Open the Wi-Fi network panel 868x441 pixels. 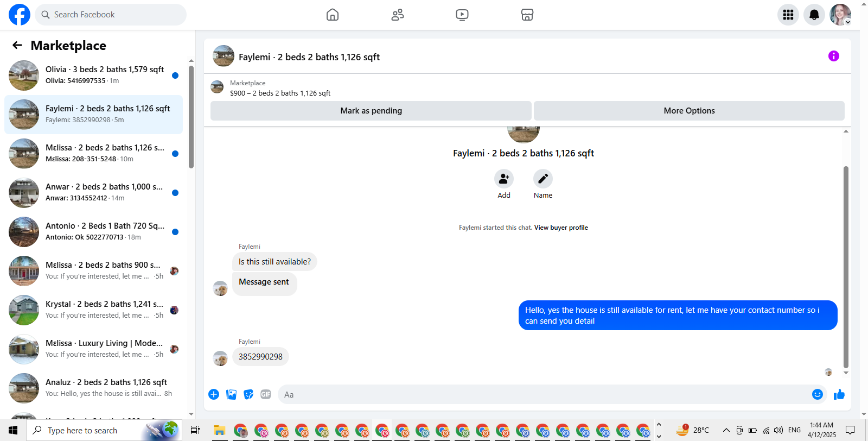765,430
